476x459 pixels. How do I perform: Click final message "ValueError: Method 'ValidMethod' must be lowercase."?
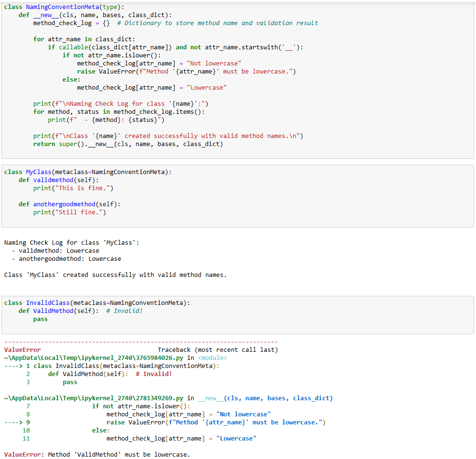(97, 454)
